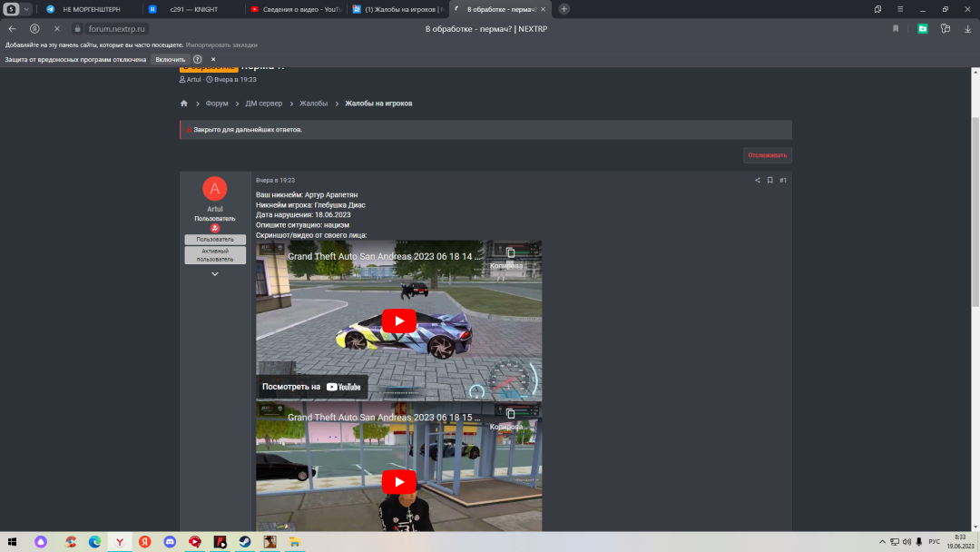The width and height of the screenshot is (980, 552).
Task: Open Windows Start menu
Action: click(x=12, y=542)
